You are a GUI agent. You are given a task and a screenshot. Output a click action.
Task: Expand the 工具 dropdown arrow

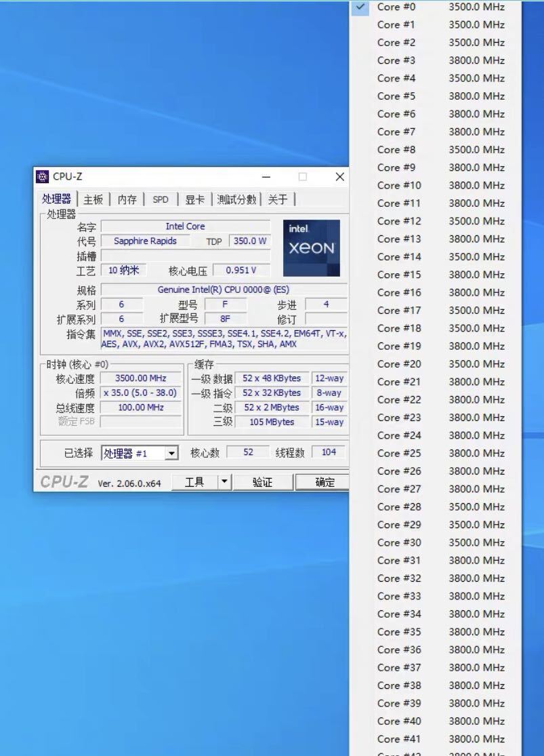click(x=224, y=482)
